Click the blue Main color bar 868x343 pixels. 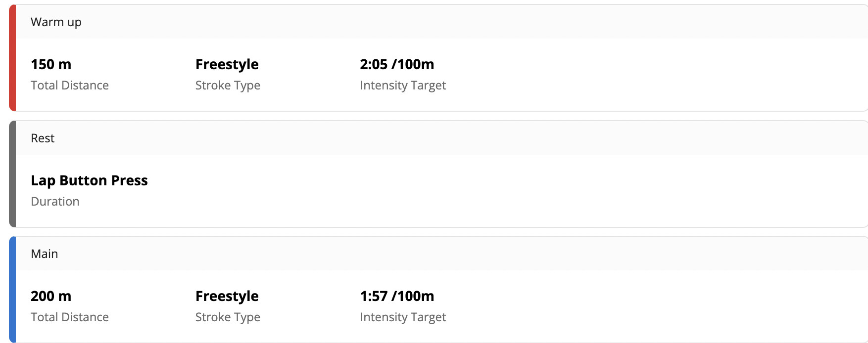(x=13, y=290)
